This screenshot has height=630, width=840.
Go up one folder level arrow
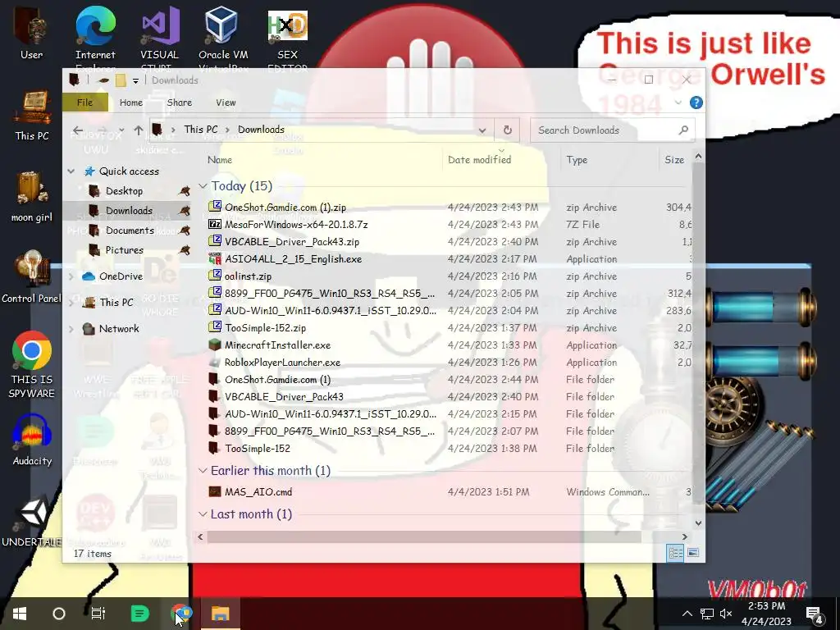[x=138, y=130]
